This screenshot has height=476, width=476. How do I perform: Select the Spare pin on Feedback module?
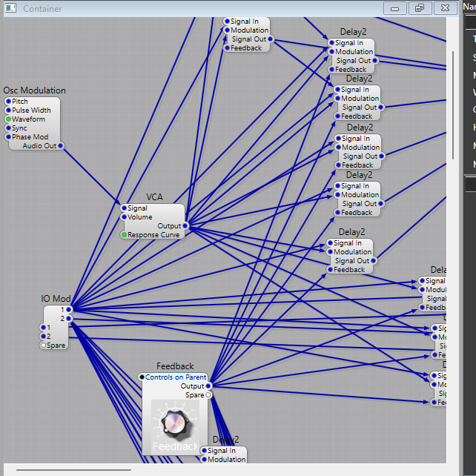(x=208, y=395)
